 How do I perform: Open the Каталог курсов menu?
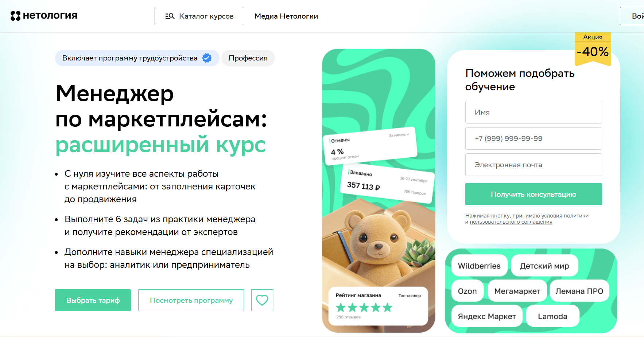199,16
